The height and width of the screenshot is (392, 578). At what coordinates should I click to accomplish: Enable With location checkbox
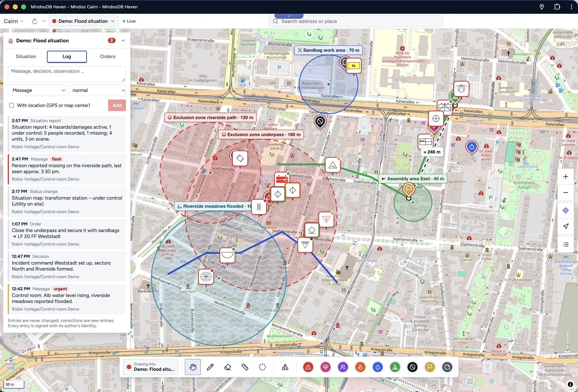pos(12,105)
